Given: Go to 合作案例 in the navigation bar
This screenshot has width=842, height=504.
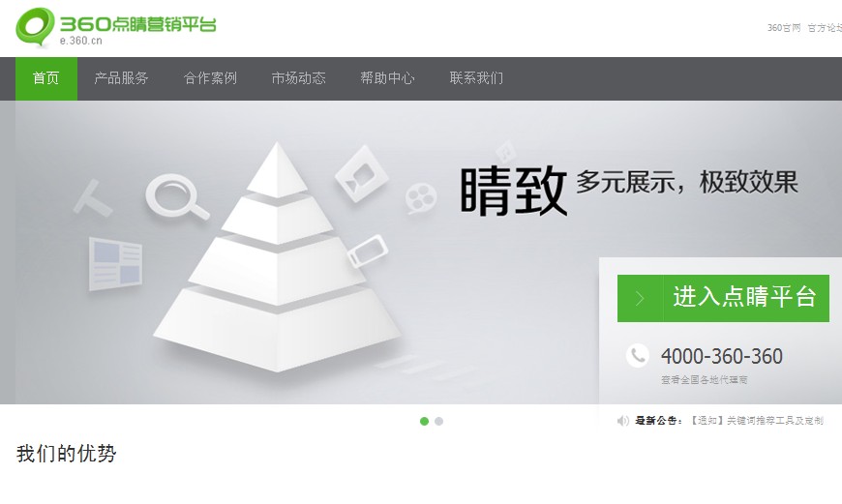Looking at the screenshot, I should coord(211,78).
